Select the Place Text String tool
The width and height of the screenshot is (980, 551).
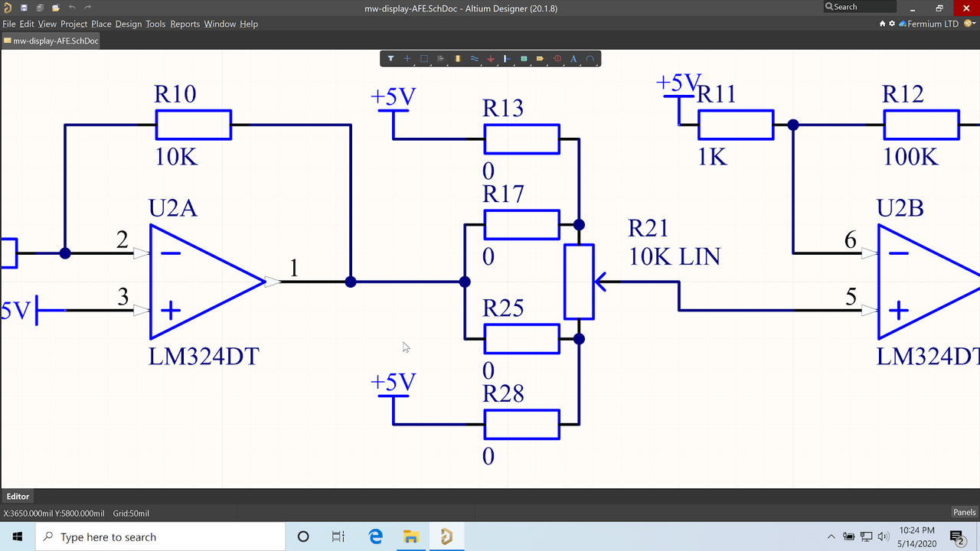(x=573, y=59)
